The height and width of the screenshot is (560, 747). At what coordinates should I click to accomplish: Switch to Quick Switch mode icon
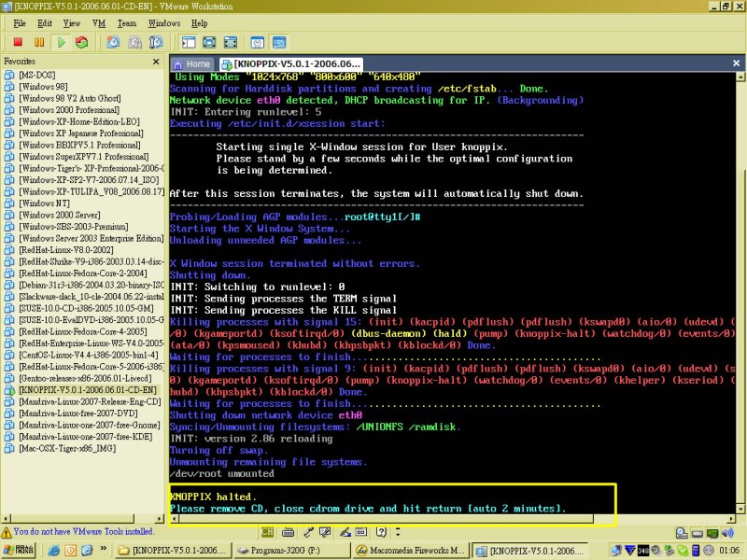coord(209,42)
